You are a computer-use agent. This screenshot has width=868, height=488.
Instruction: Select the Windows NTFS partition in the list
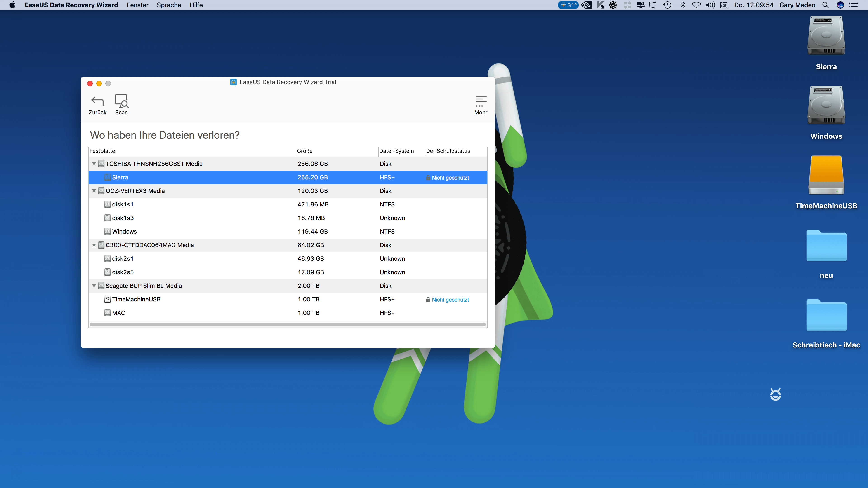(288, 232)
